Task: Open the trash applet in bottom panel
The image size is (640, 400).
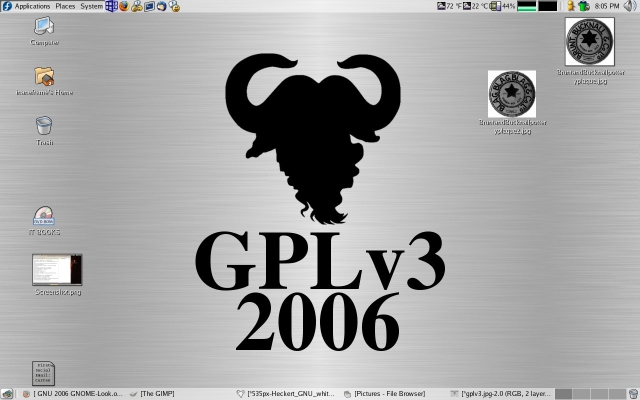Action: 633,394
